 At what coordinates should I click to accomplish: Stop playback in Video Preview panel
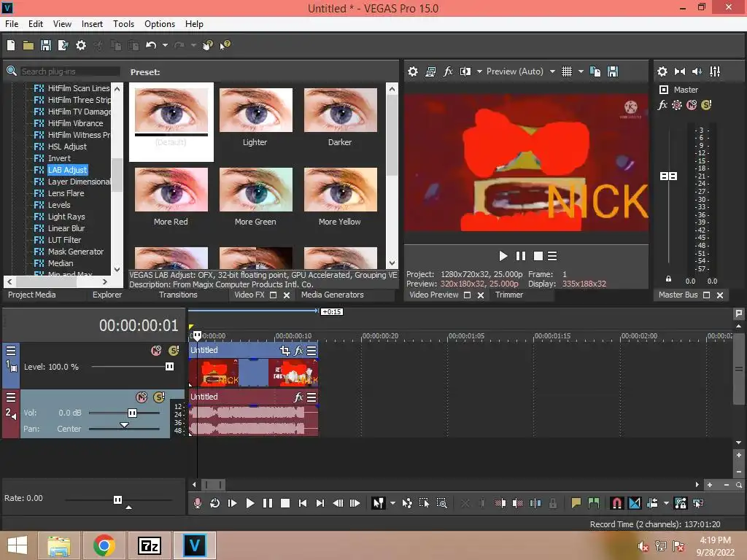tap(538, 256)
